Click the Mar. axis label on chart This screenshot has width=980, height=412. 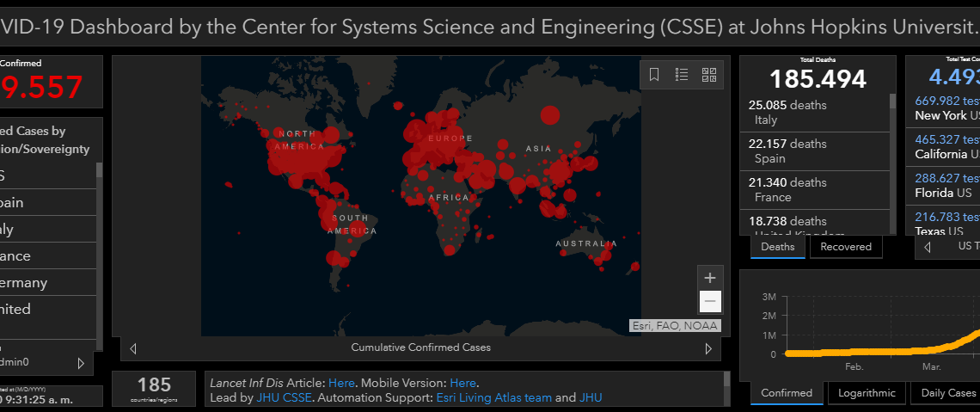(x=931, y=367)
